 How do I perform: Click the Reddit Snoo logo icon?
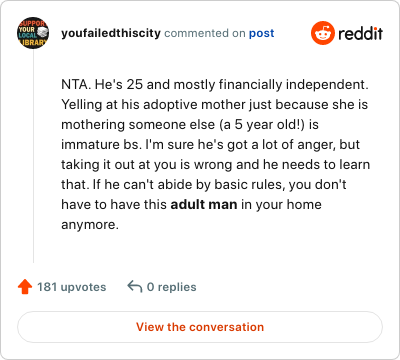coord(322,33)
